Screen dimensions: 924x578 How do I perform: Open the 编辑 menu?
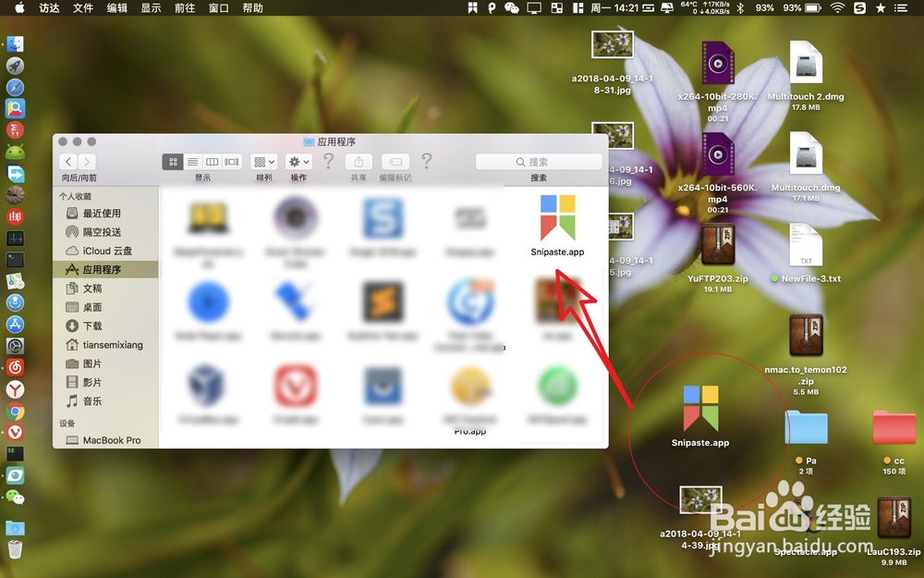point(116,7)
